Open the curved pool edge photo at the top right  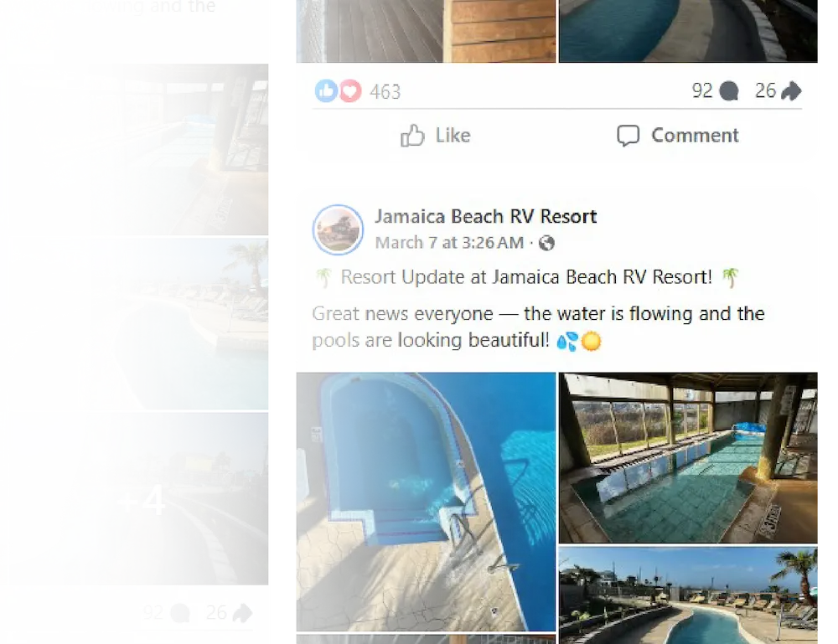tap(688, 31)
